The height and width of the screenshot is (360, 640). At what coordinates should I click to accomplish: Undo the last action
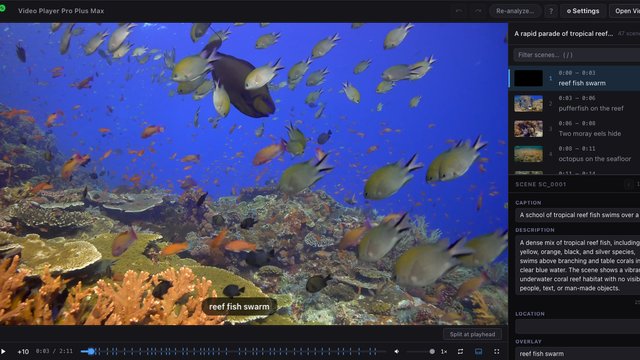[459, 11]
